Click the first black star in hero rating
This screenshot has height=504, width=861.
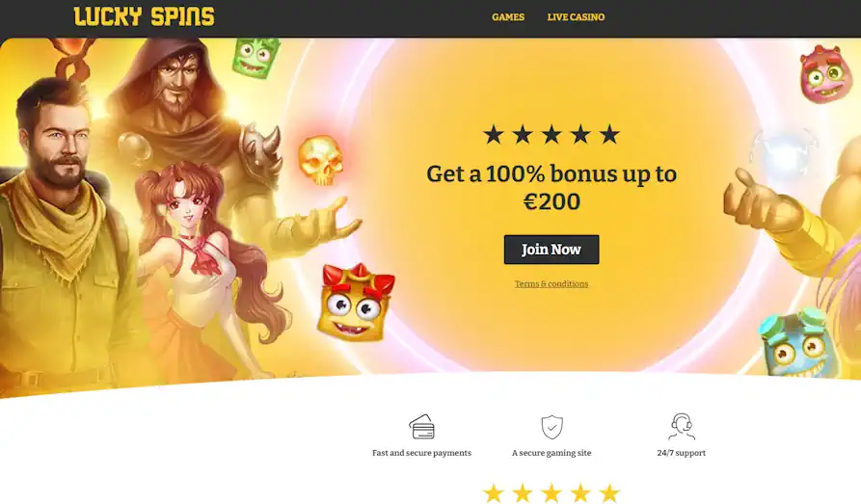click(493, 135)
